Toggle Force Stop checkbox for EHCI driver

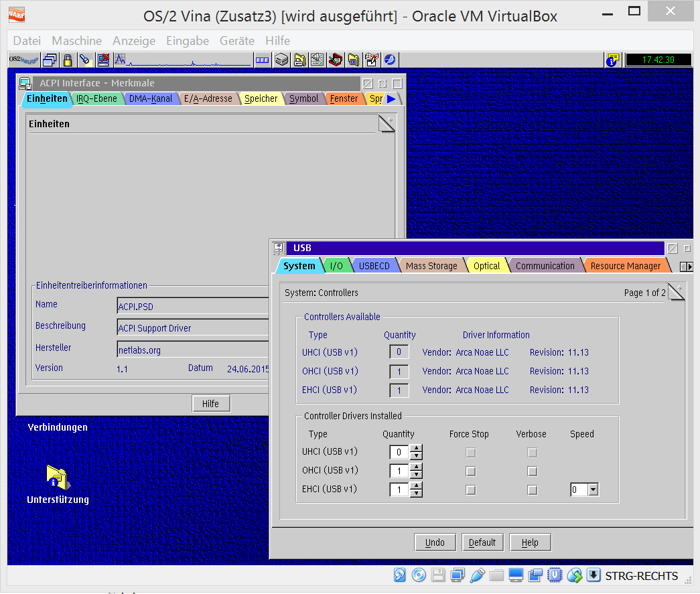(x=470, y=490)
